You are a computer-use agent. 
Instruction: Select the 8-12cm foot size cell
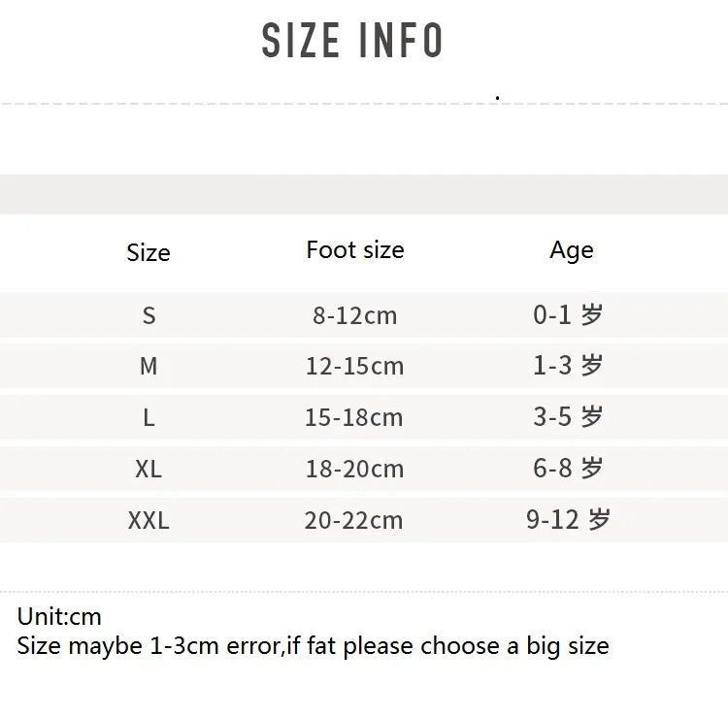354,315
